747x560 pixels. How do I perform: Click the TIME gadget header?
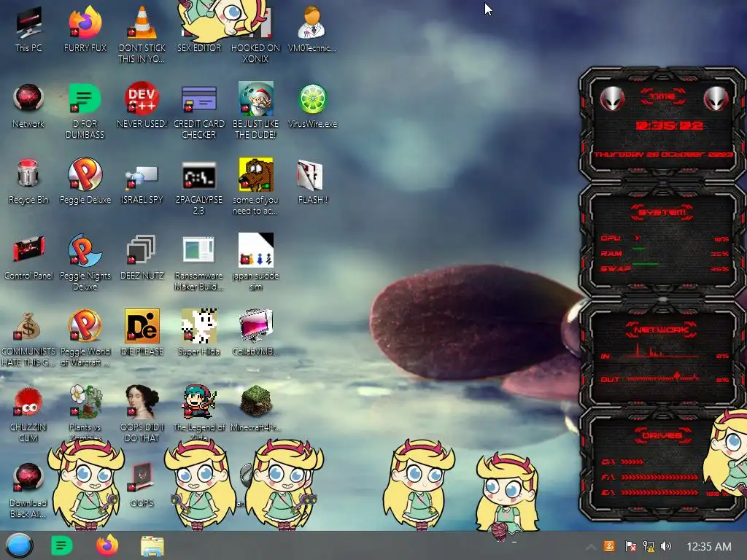[662, 97]
